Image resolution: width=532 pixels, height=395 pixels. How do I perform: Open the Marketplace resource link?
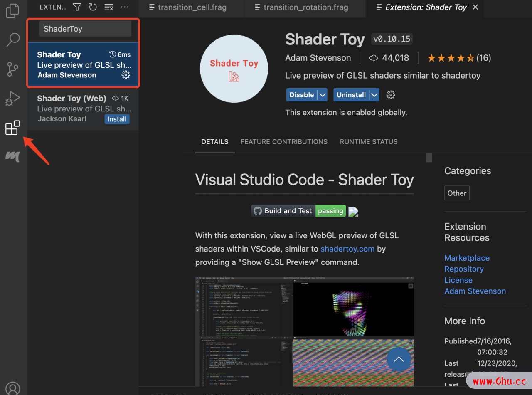[467, 258]
